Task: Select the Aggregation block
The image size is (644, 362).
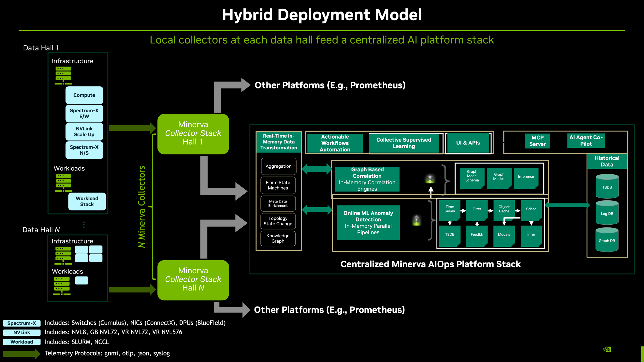Action: tap(279, 166)
